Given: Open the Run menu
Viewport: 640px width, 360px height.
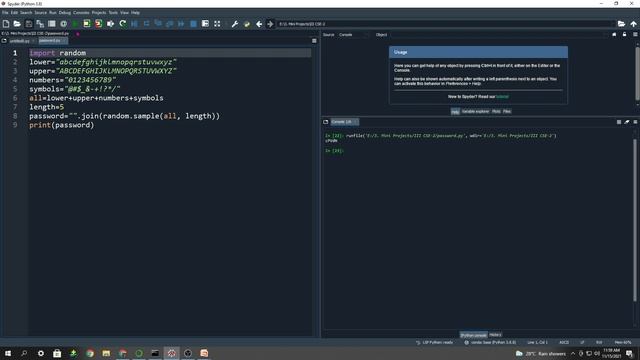Looking at the screenshot, I should [x=53, y=13].
